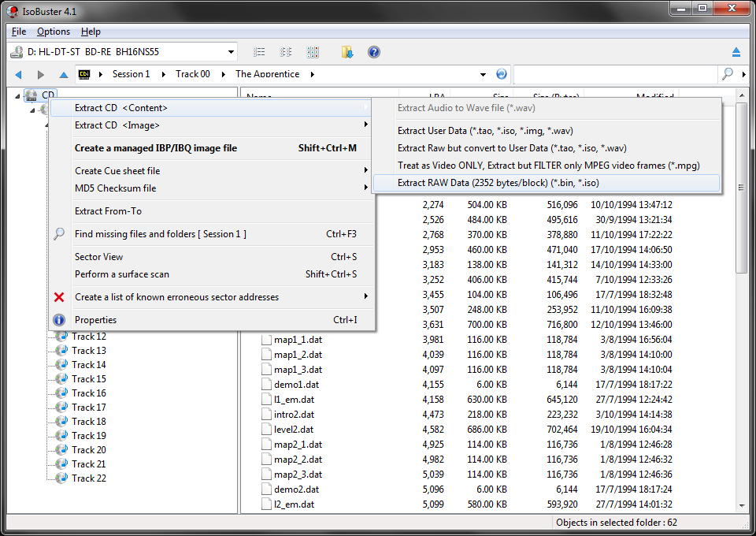This screenshot has height=536, width=756.
Task: Select Extract RAW Data (2352 bytes/block)
Action: click(x=547, y=183)
